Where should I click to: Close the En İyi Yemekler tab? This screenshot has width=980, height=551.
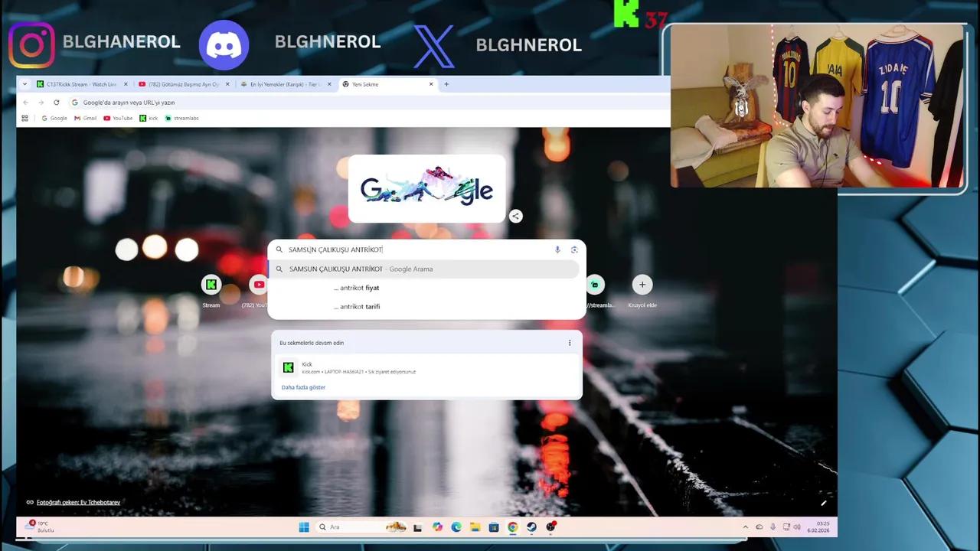pos(329,84)
